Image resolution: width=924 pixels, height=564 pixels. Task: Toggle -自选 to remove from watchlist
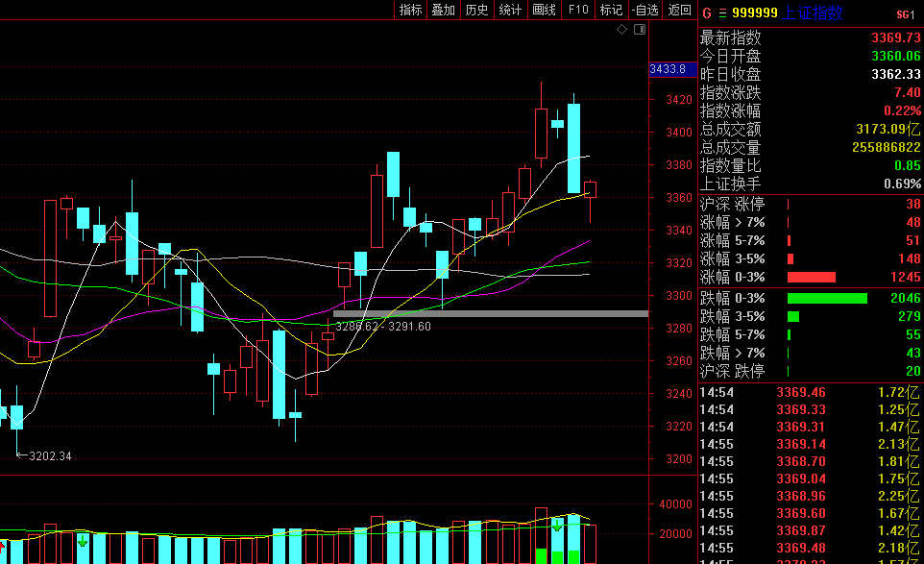[644, 10]
